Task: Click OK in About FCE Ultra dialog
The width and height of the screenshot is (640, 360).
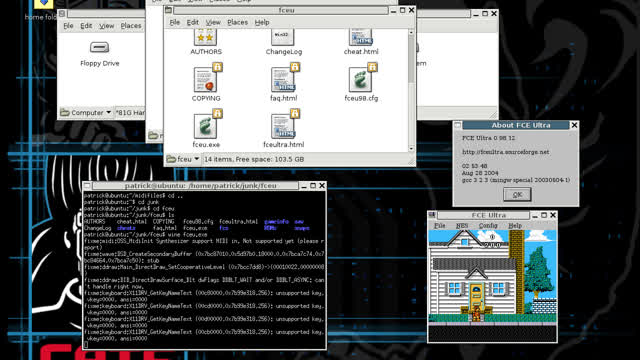Action: coord(517,195)
